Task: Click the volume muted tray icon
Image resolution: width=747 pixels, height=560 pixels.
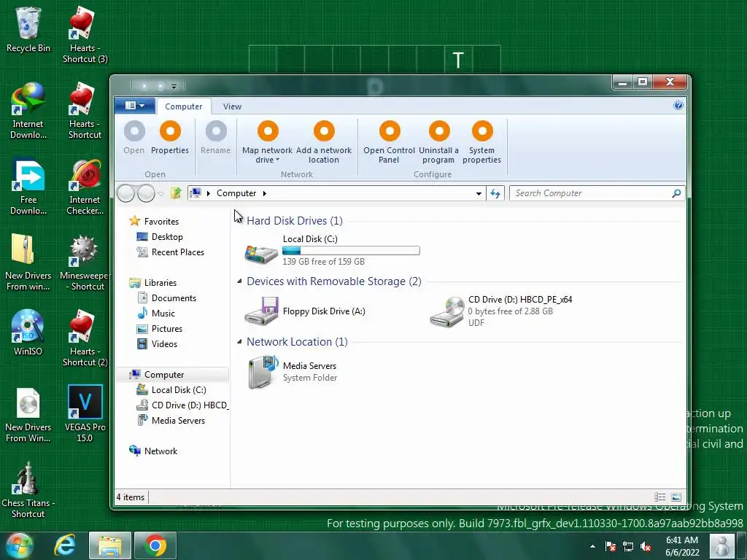Action: pyautogui.click(x=646, y=546)
